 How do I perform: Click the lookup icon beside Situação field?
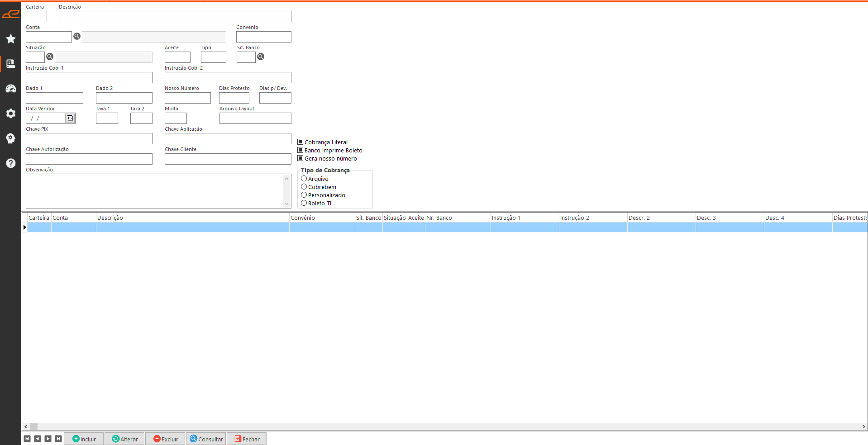coord(50,57)
